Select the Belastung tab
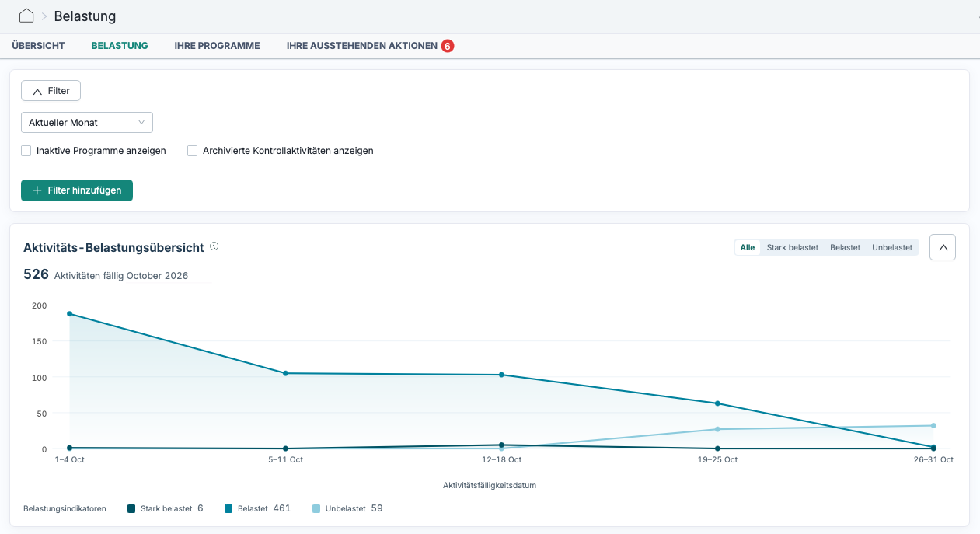The width and height of the screenshot is (980, 534). (120, 46)
